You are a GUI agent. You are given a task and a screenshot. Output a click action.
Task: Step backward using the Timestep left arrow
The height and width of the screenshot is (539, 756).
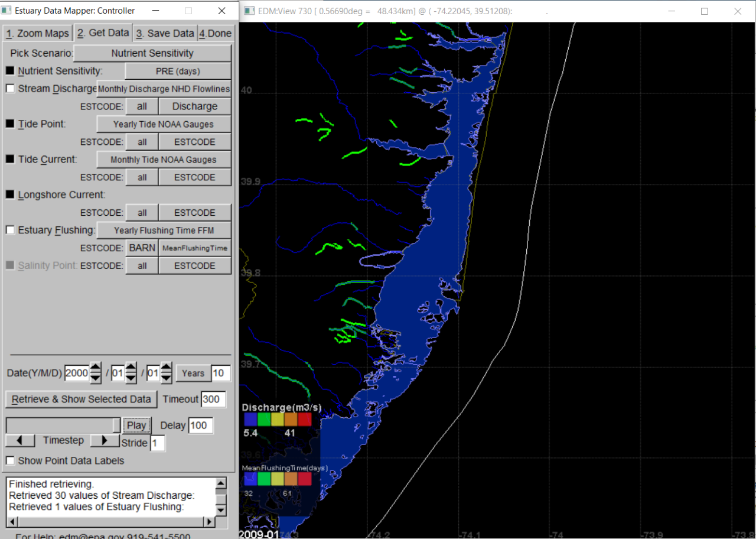[20, 440]
